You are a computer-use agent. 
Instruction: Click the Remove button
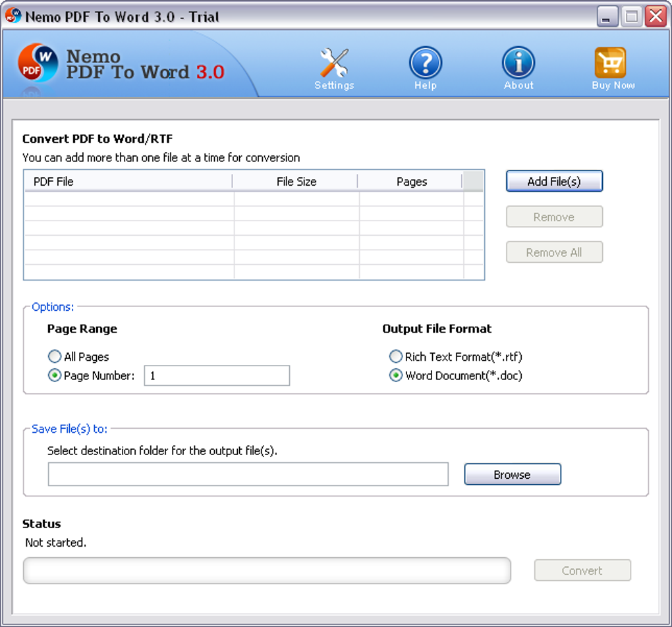[x=554, y=217]
